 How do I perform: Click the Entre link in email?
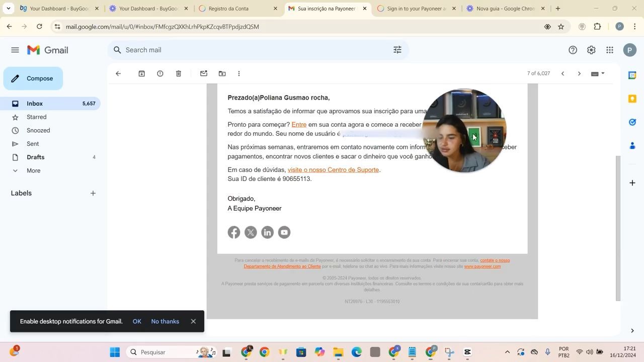coord(299,125)
